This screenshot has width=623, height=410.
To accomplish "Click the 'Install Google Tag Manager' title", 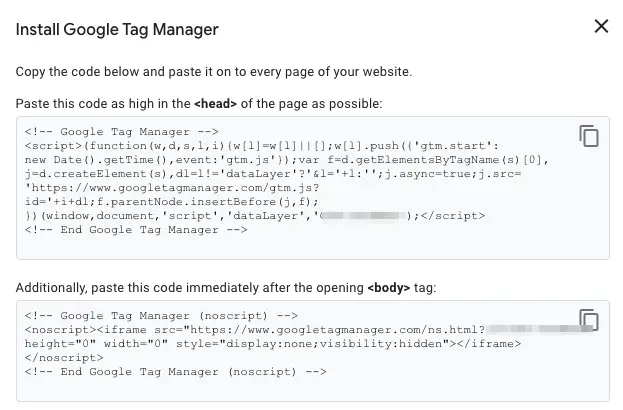I will coord(117,29).
